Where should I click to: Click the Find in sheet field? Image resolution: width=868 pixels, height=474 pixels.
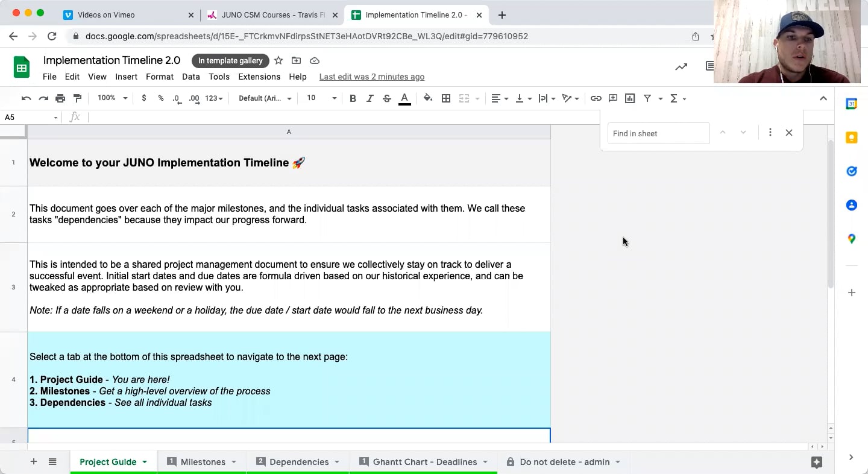coord(658,133)
